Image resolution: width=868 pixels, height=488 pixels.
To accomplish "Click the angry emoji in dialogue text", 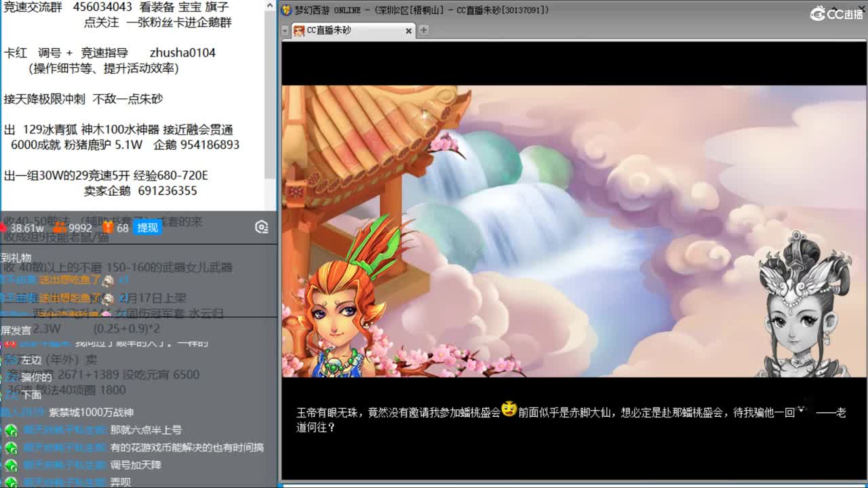I will (509, 409).
